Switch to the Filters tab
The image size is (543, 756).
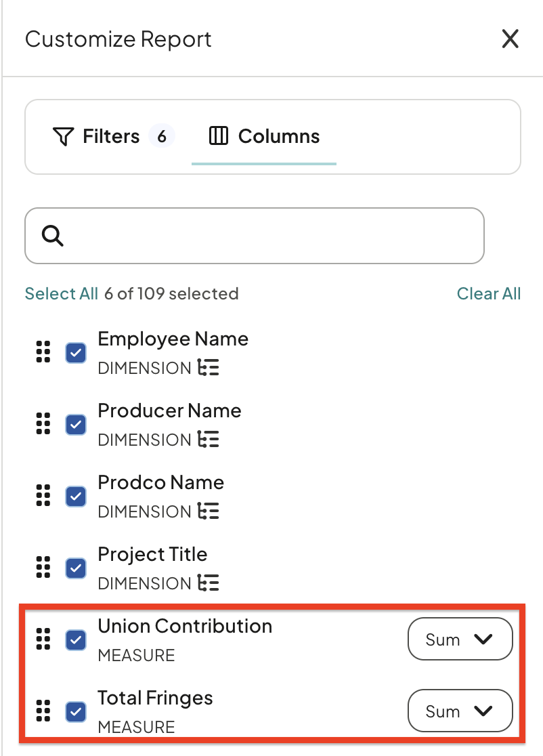[x=113, y=136]
